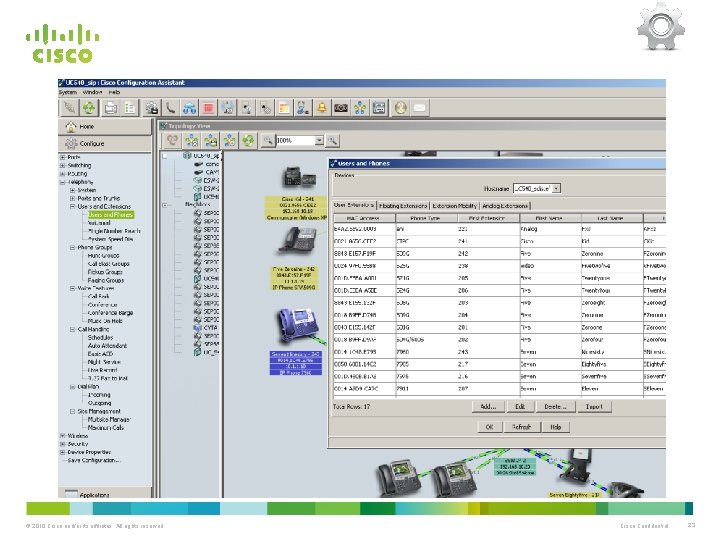Select Auto Attendant in the tree
720x540 pixels.
tap(107, 346)
